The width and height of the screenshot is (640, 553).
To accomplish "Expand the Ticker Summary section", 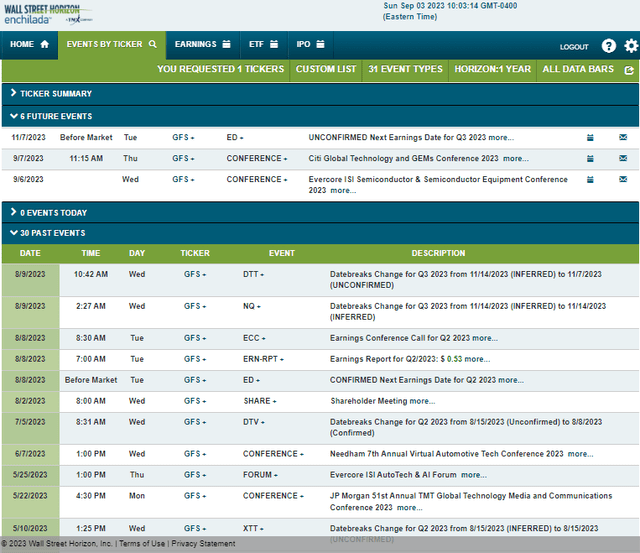I will tap(320, 94).
